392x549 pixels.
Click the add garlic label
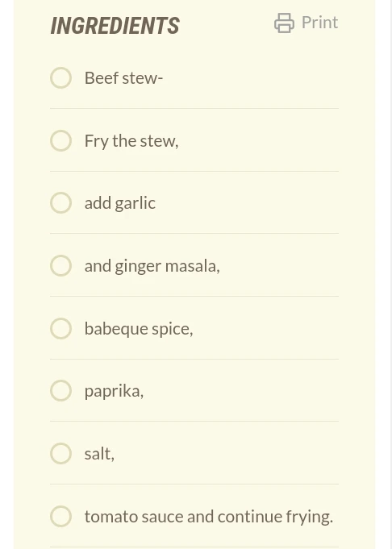[120, 203]
